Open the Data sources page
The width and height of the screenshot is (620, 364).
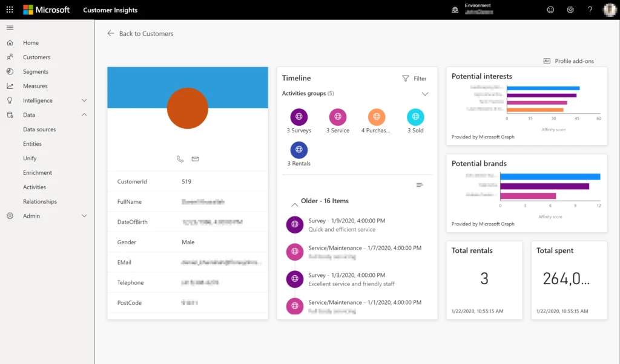tap(40, 129)
